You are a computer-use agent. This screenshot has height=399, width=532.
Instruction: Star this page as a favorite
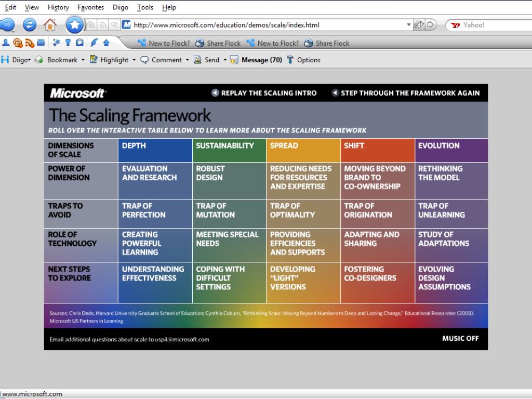coord(75,24)
